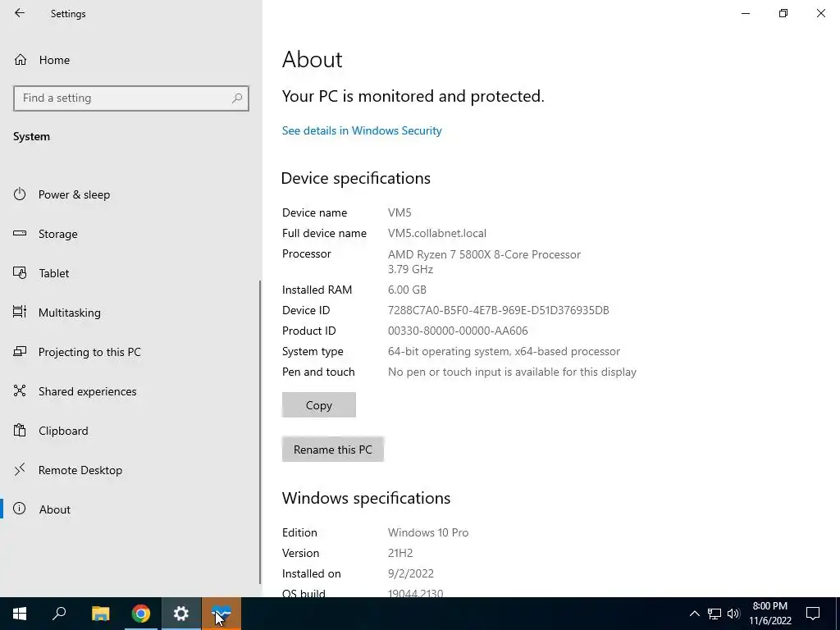Open the notification action center
Viewport: 840px width, 630px height.
click(813, 614)
